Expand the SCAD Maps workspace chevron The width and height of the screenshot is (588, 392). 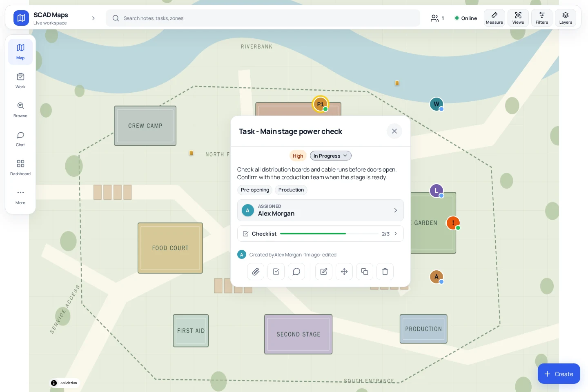[94, 18]
